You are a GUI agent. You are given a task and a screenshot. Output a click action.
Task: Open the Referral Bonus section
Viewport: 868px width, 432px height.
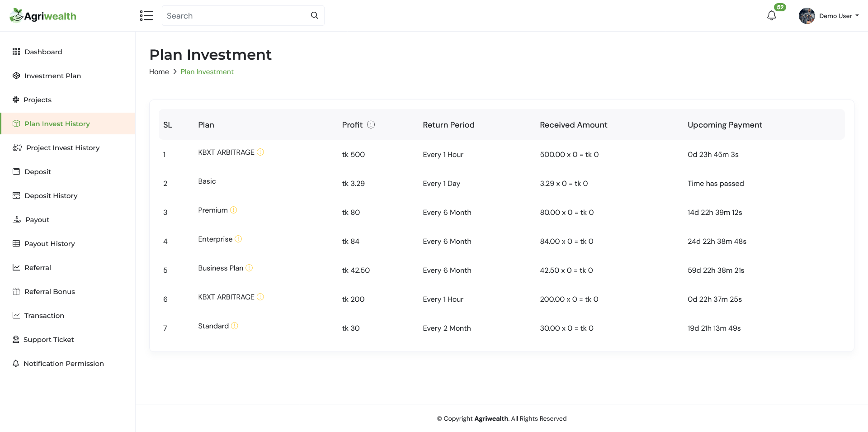(x=50, y=291)
